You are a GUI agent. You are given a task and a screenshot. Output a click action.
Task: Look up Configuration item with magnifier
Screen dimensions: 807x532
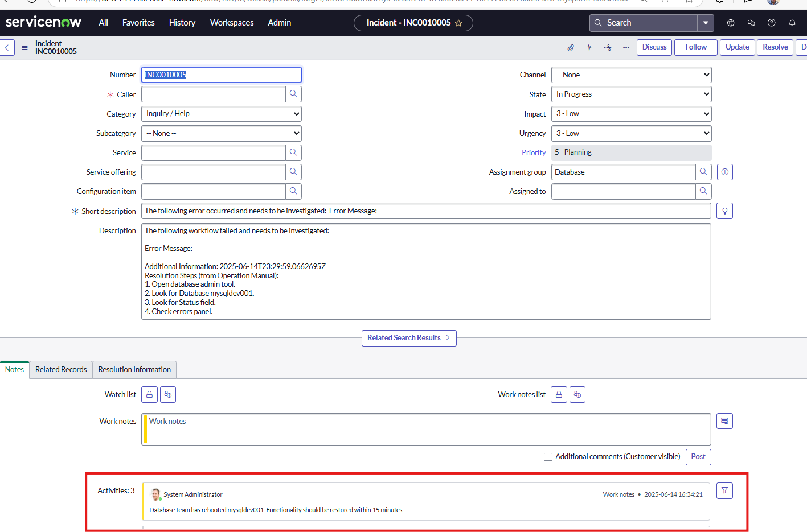[x=293, y=191]
